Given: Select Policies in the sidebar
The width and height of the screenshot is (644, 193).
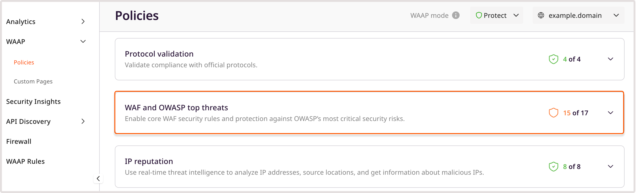Looking at the screenshot, I should [x=24, y=62].
